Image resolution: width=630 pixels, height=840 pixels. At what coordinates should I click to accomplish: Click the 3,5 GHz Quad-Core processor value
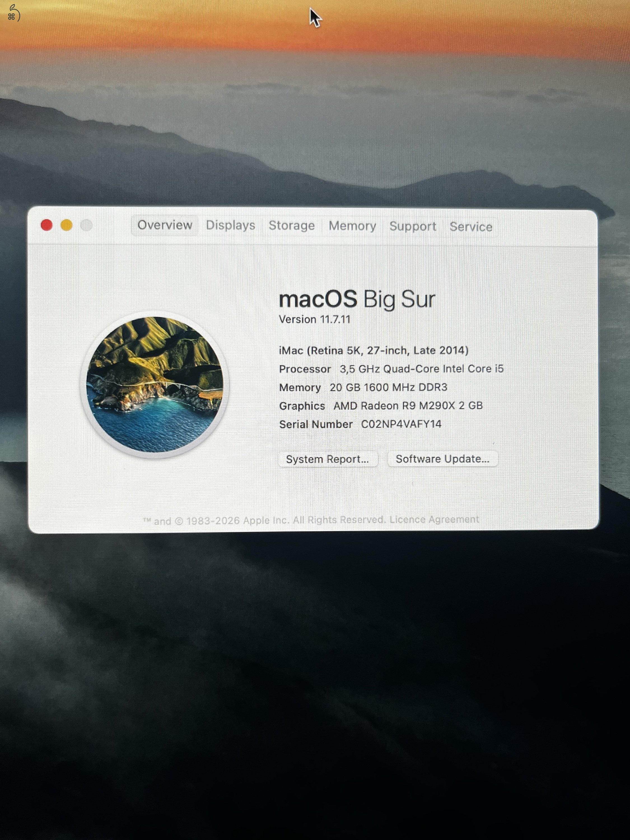421,369
